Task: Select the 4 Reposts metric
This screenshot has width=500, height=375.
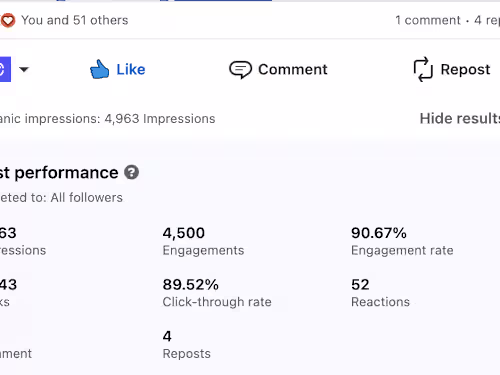Action: point(187,345)
